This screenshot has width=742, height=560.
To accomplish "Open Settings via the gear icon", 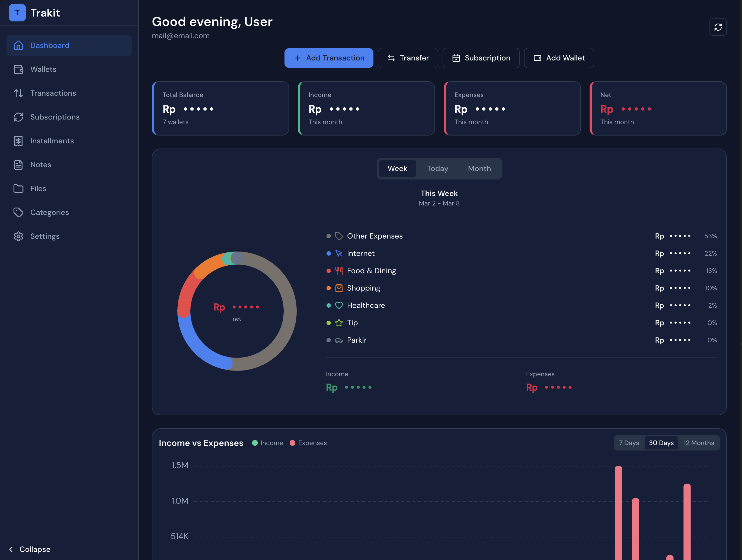I will (18, 236).
